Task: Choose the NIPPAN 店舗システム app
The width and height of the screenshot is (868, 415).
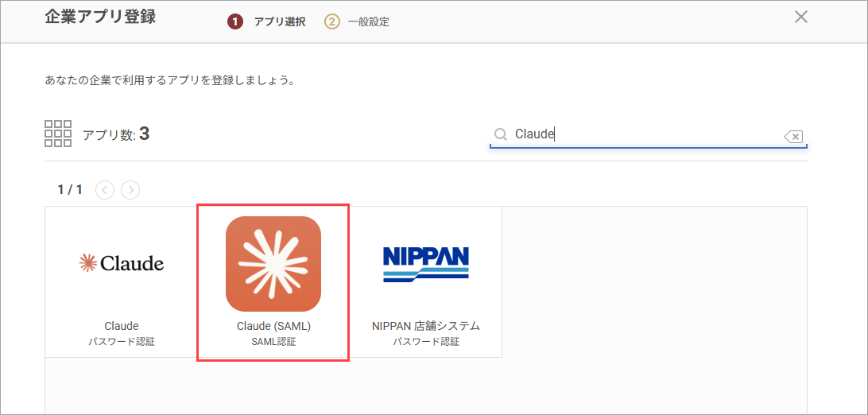Action: pos(426,281)
